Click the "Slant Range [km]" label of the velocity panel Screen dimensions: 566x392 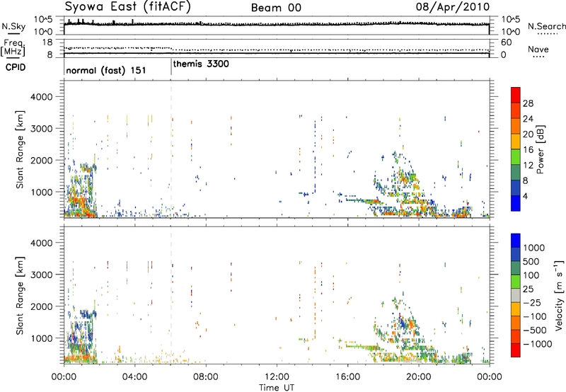click(20, 296)
